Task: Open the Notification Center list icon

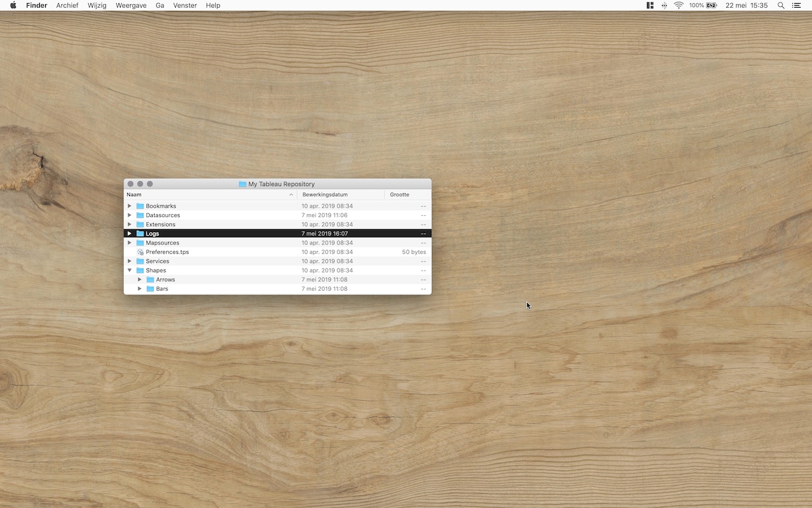Action: click(x=797, y=5)
